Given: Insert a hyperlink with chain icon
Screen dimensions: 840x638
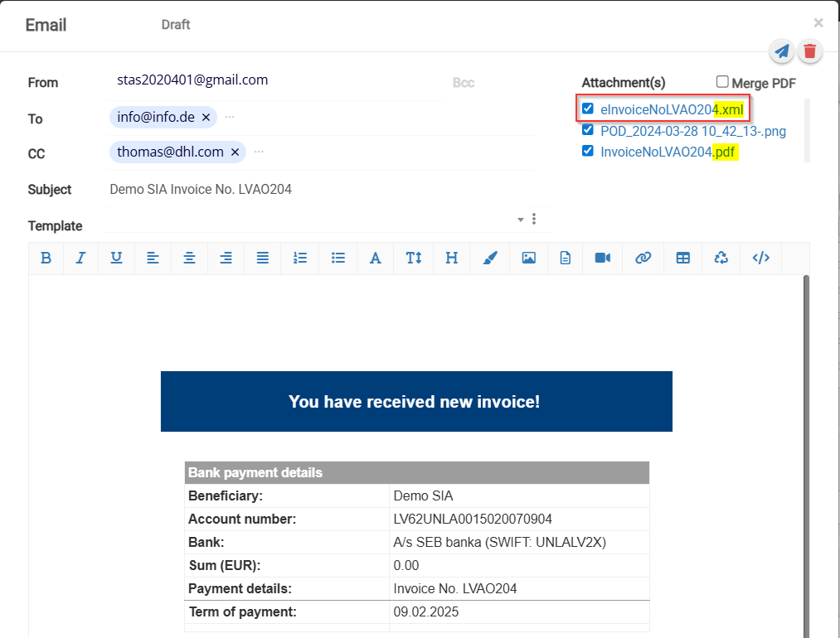Looking at the screenshot, I should click(643, 258).
